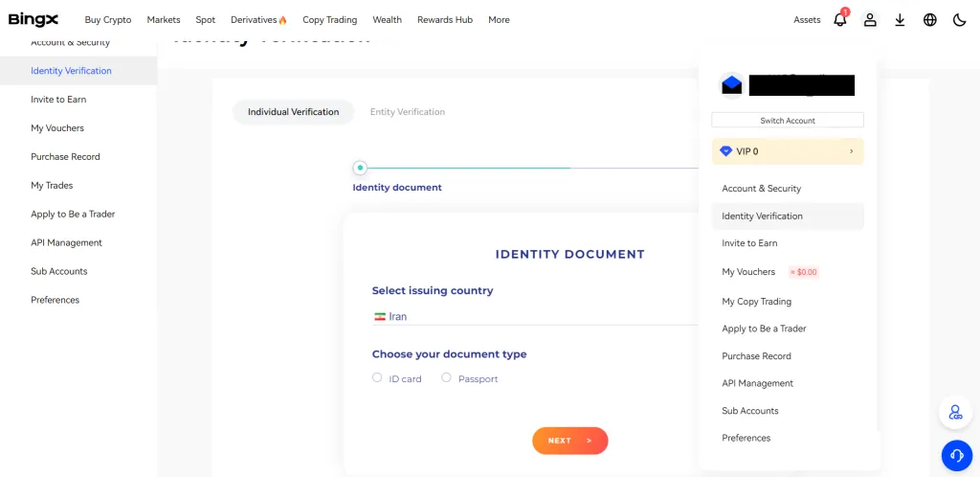
Task: Select Identity Verification in left sidebar
Action: pyautogui.click(x=78, y=71)
